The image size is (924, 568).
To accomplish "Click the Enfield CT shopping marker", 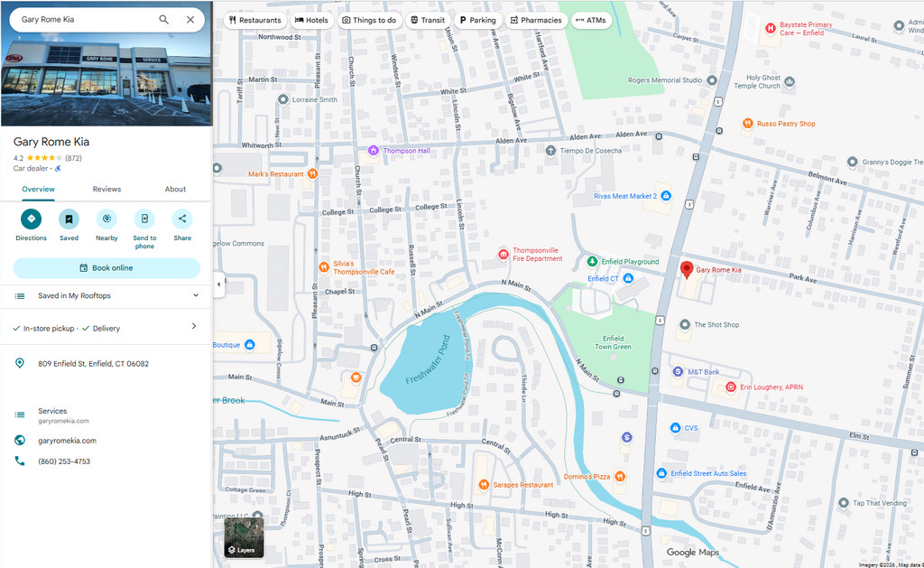I will 628,278.
